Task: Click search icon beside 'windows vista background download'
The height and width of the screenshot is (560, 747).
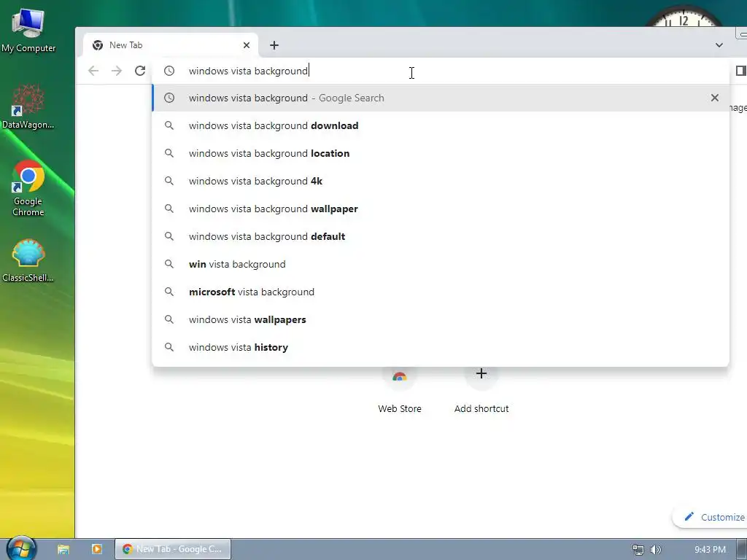Action: pyautogui.click(x=169, y=125)
